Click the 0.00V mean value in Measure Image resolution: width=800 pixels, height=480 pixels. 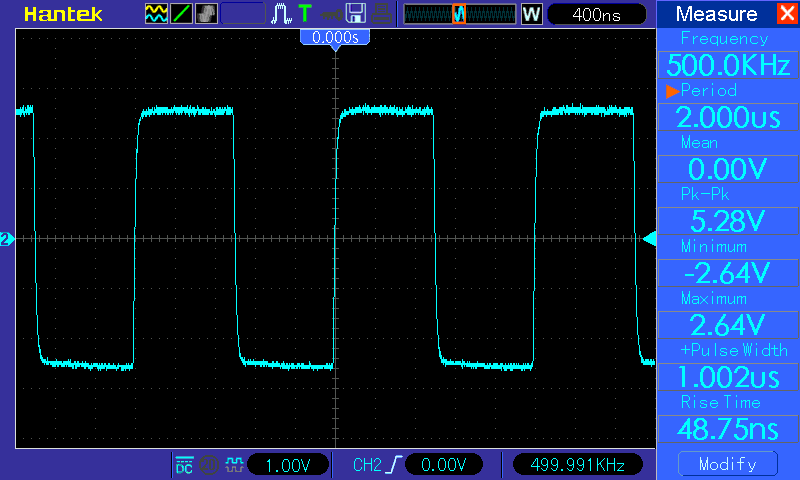pos(728,169)
